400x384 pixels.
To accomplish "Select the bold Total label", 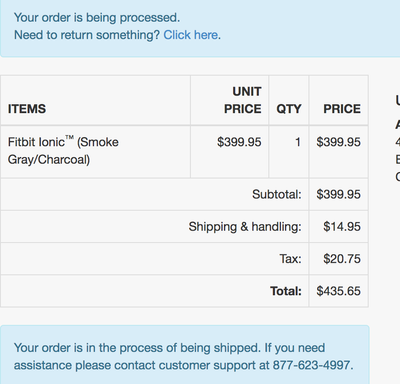I will 286,291.
